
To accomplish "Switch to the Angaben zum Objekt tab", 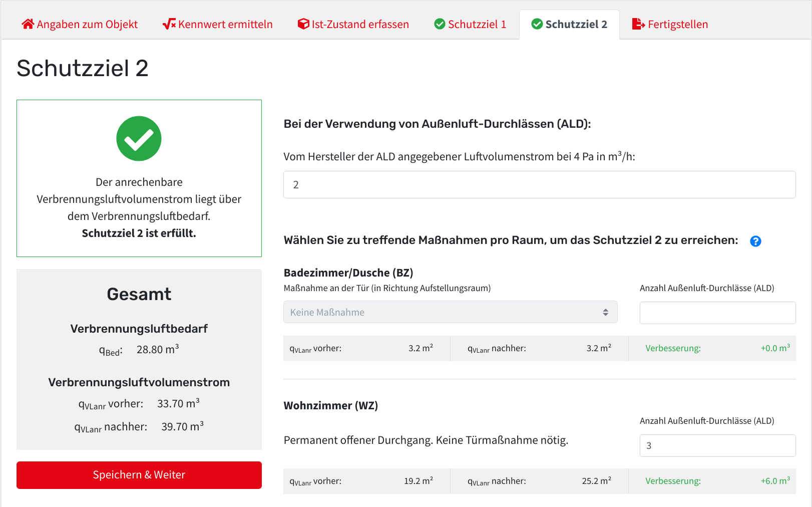I will (87, 24).
